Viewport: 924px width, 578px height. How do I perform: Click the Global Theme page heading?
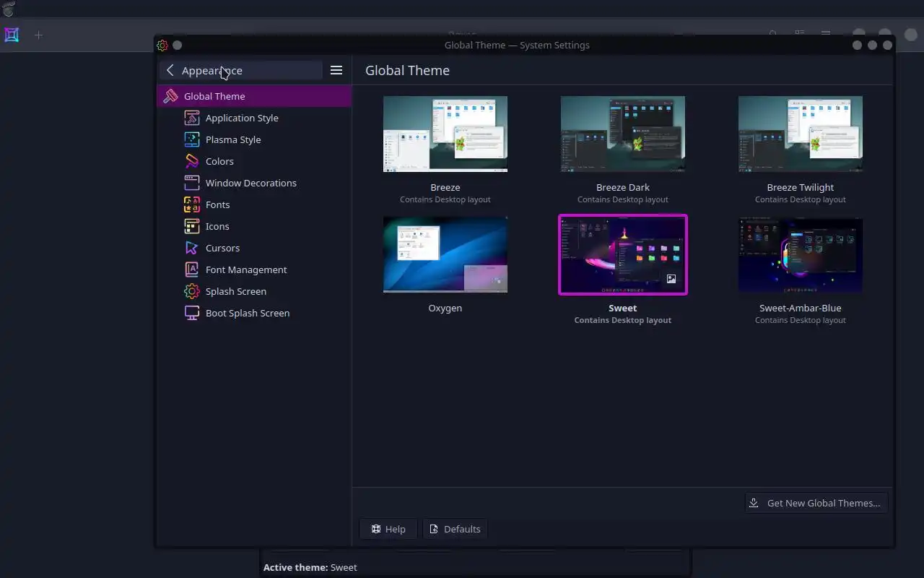click(x=407, y=70)
